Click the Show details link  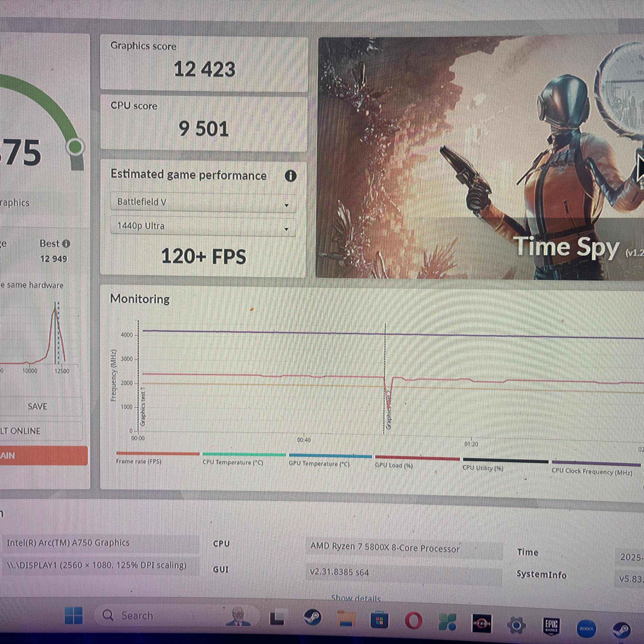[356, 599]
